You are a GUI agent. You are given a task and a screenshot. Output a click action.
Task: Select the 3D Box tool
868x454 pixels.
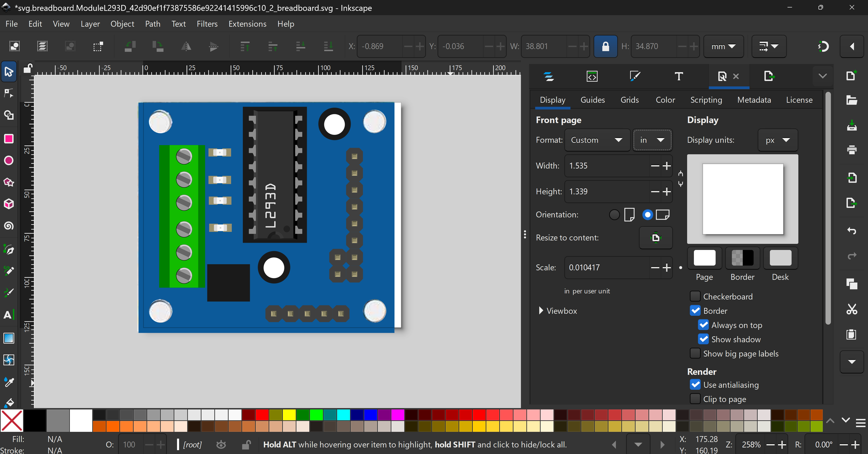(x=9, y=204)
